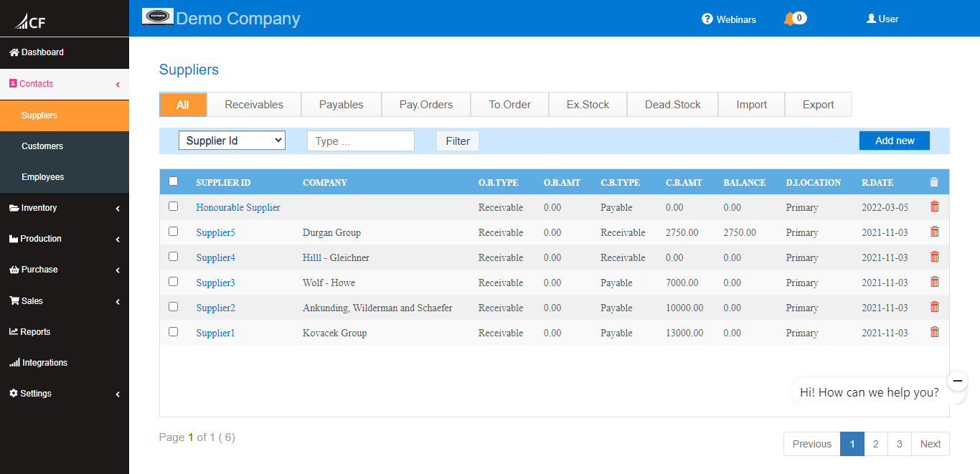
Task: Click the CF logo in sidebar
Action: pos(30,21)
